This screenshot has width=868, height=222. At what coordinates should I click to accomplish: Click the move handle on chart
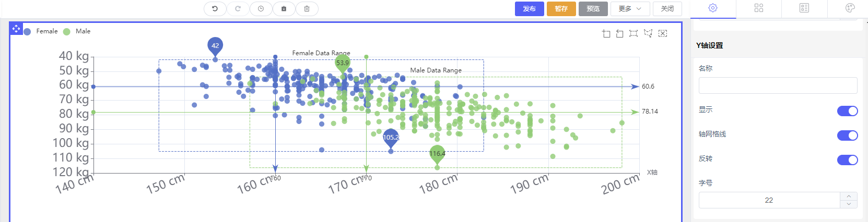click(16, 29)
